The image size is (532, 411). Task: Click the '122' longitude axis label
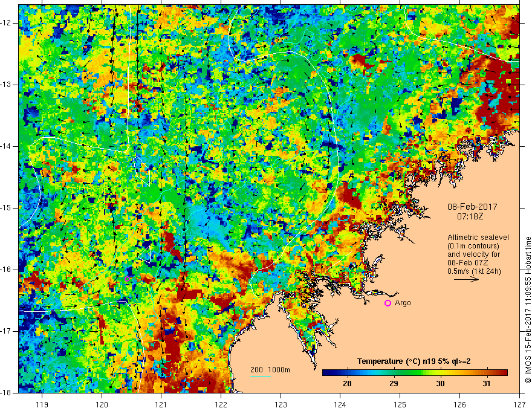click(x=221, y=404)
